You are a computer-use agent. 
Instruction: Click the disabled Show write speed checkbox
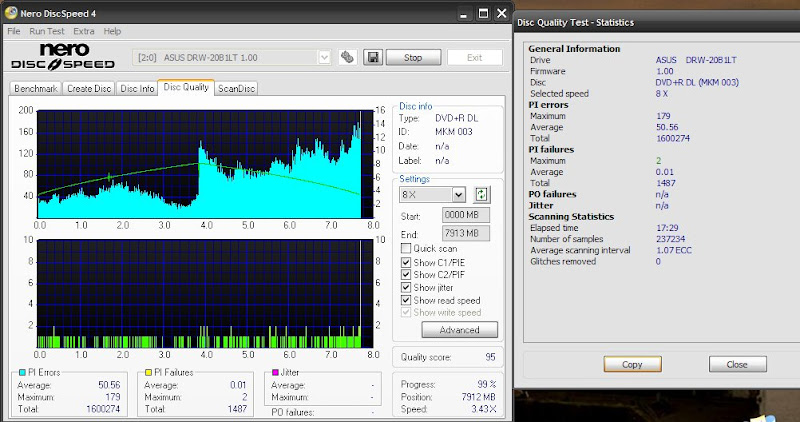406,312
